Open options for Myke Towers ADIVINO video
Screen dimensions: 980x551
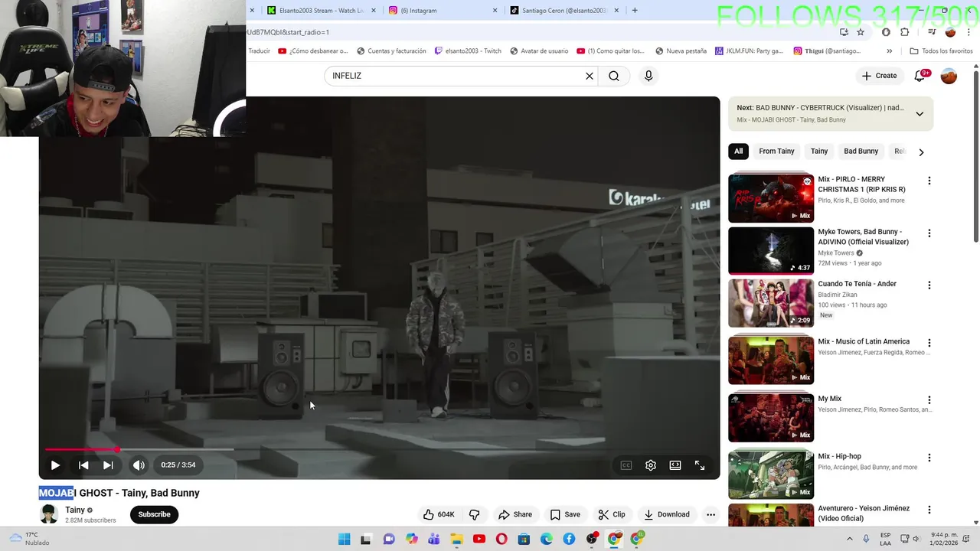929,233
